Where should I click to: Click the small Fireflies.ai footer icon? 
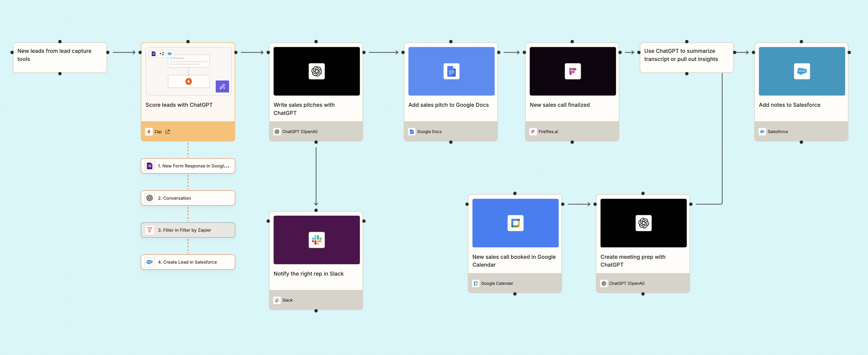pos(533,131)
